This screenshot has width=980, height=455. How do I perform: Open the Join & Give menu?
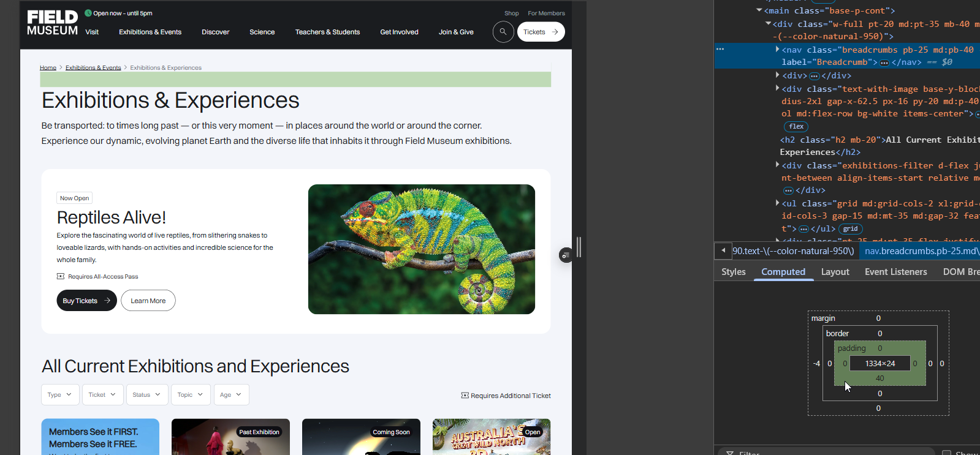click(x=456, y=32)
